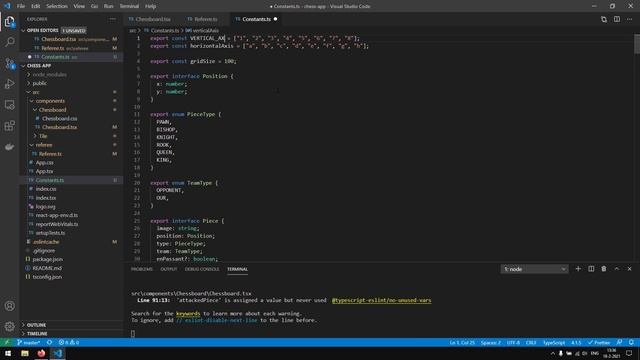Image resolution: width=640 pixels, height=360 pixels.
Task: Click the editor vertical scrollbar thumb
Action: [637, 44]
